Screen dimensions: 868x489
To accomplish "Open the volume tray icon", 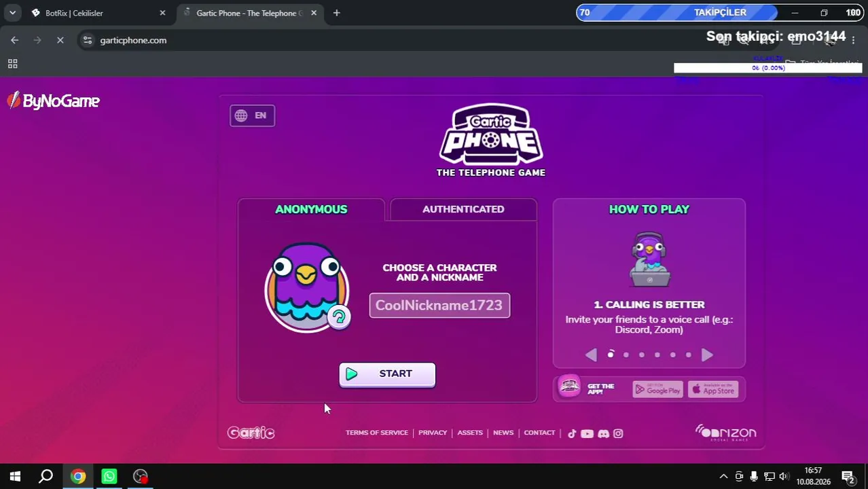I will coord(784,477).
